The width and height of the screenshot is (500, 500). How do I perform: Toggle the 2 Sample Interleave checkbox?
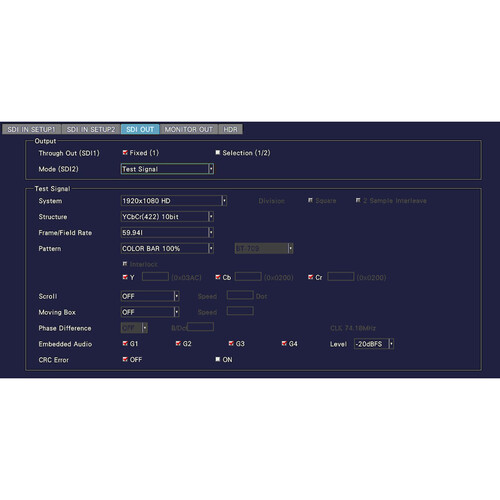(x=358, y=200)
